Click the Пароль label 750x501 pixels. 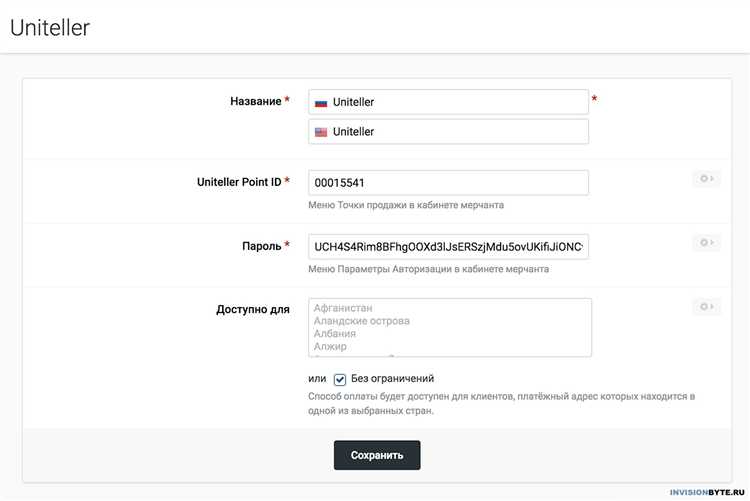[x=262, y=246]
